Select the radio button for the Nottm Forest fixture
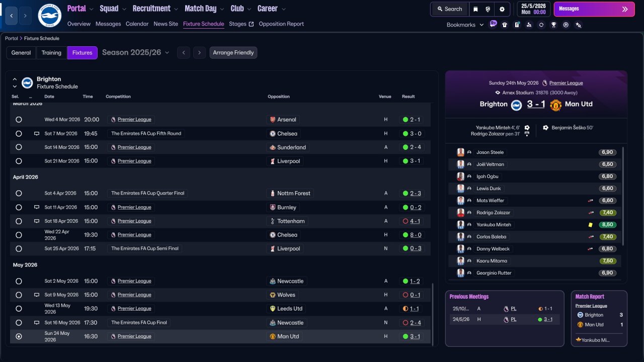This screenshot has width=644, height=362. 19,194
